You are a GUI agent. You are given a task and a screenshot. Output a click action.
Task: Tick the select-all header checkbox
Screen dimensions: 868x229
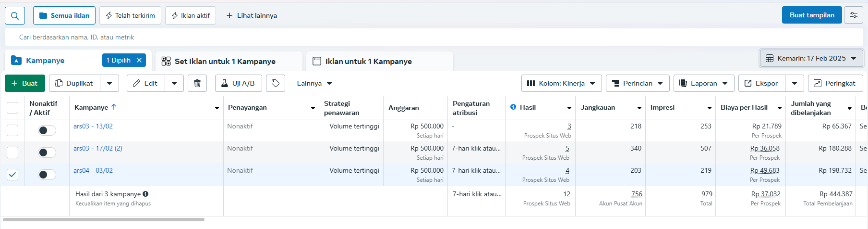pyautogui.click(x=12, y=108)
